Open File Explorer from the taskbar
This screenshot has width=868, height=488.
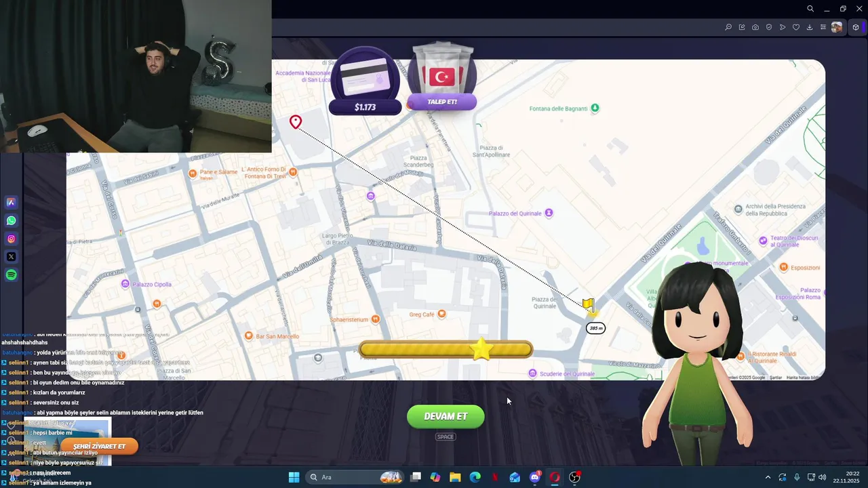pos(455,477)
